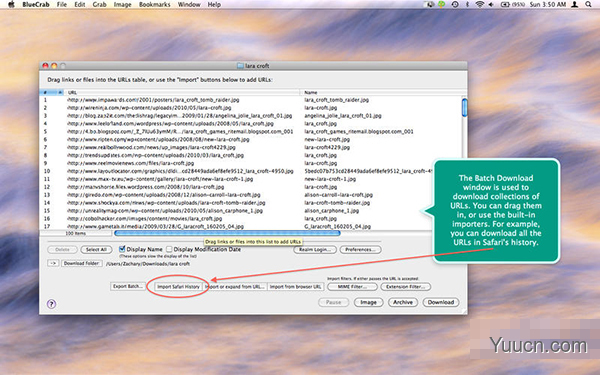Open the Edit menu
This screenshot has width=600, height=375.
pos(80,5)
